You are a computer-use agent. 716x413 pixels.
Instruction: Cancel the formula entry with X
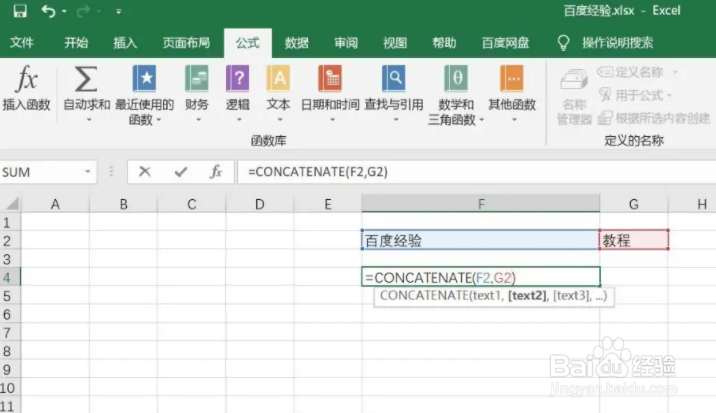[x=145, y=172]
